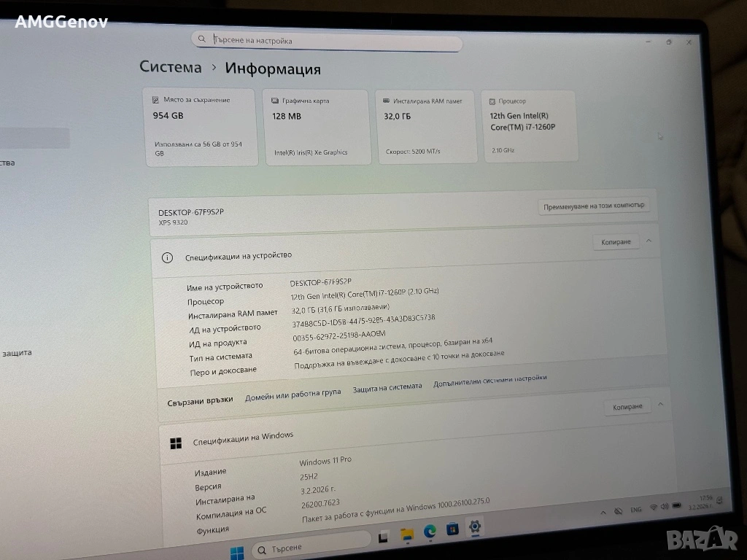Open Microsoft Store from the taskbar
The width and height of the screenshot is (747, 560).
point(452,529)
